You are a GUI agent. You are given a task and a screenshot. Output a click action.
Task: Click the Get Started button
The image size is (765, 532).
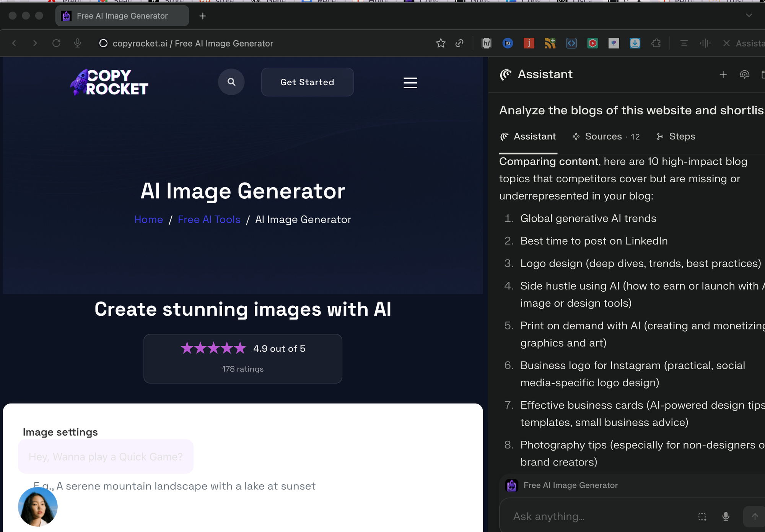(x=307, y=82)
